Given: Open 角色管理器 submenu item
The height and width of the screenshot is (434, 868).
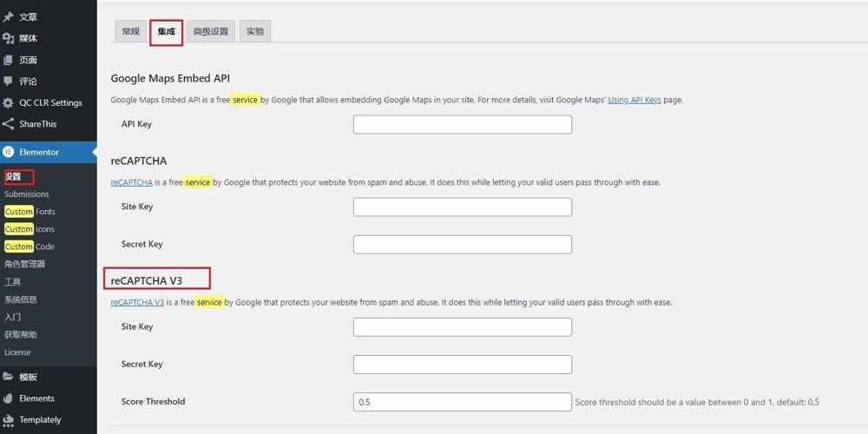Looking at the screenshot, I should coord(25,264).
